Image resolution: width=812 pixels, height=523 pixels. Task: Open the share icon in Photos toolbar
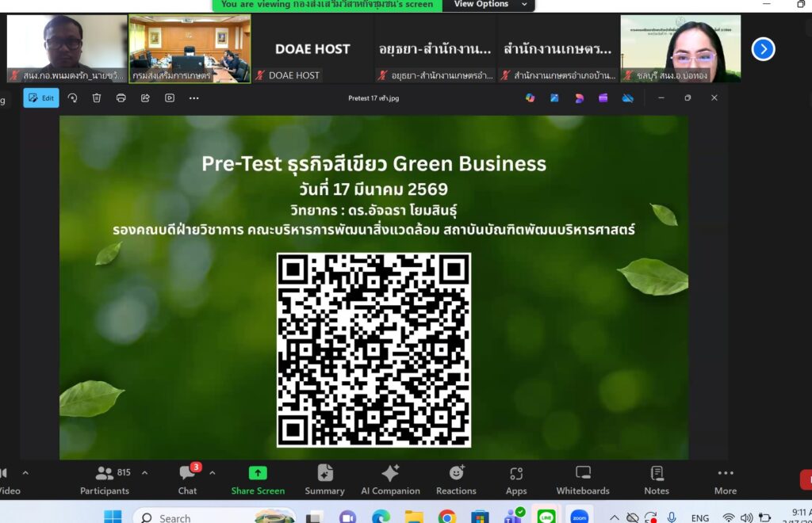[146, 98]
